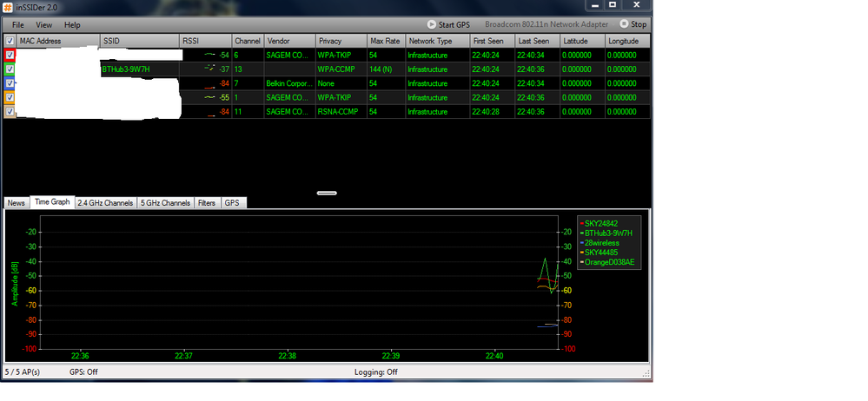Switch to the 5 GHz Channels tab
Image resolution: width=868 pixels, height=401 pixels.
(x=163, y=203)
